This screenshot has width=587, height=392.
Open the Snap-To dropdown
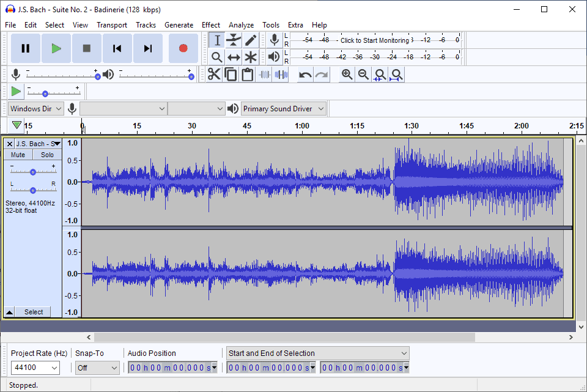point(97,368)
